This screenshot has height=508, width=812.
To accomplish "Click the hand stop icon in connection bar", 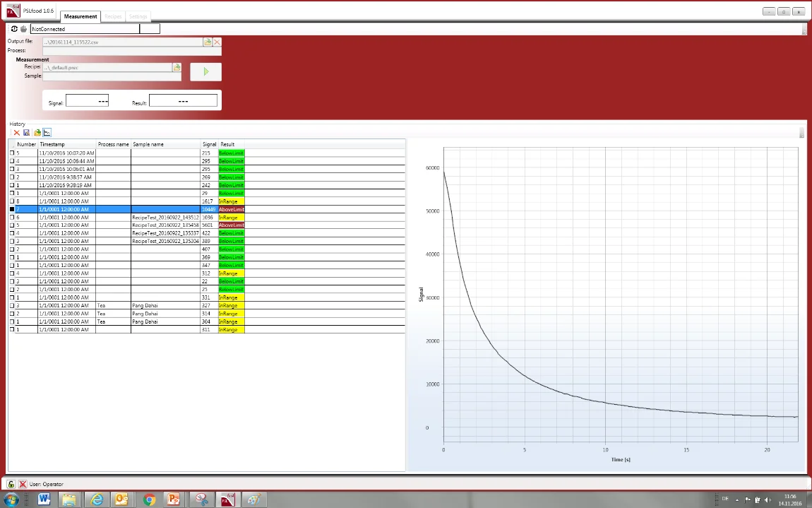I will click(x=23, y=29).
